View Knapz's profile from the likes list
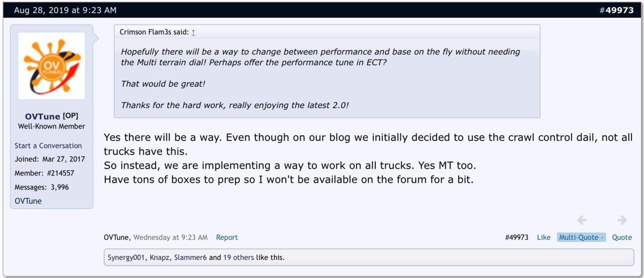644x278 pixels. (159, 257)
